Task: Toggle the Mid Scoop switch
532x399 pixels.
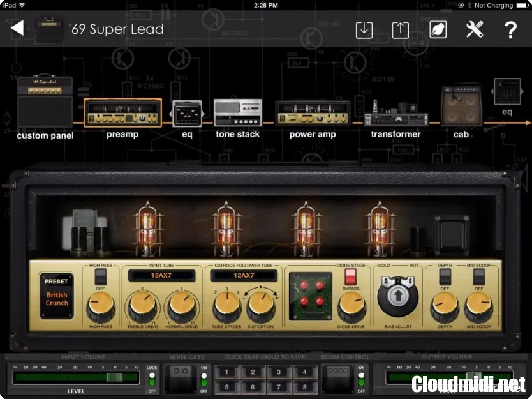Action: point(478,276)
